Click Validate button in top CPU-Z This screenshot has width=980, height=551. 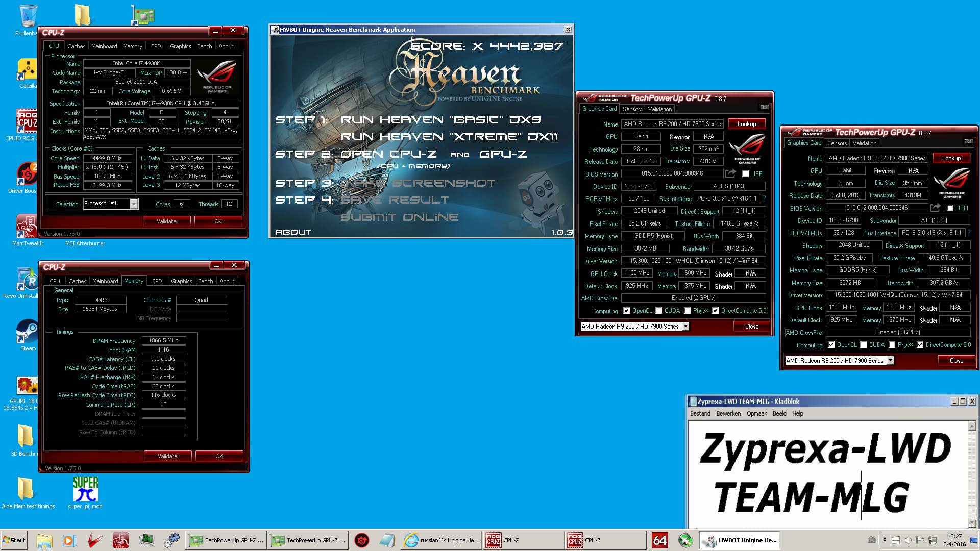(x=166, y=221)
